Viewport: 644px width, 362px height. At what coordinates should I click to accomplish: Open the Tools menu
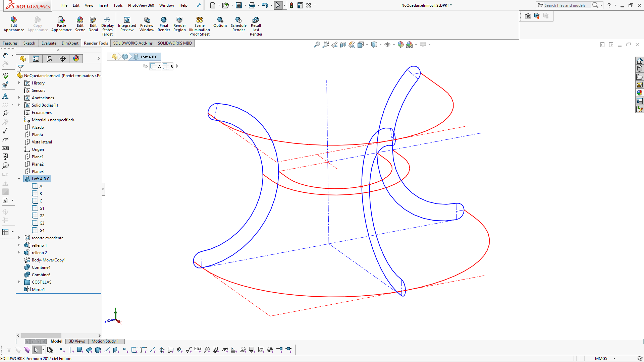point(118,5)
